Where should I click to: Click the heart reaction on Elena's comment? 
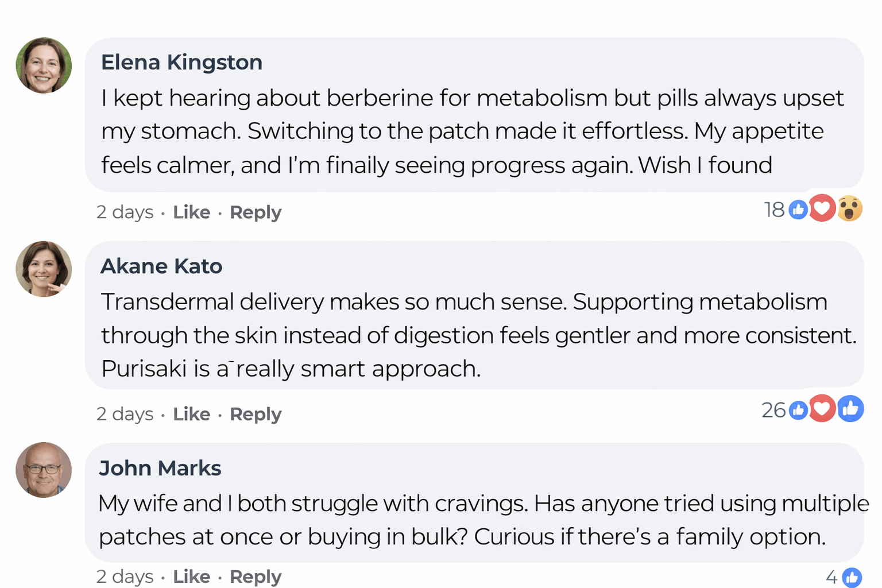(822, 208)
